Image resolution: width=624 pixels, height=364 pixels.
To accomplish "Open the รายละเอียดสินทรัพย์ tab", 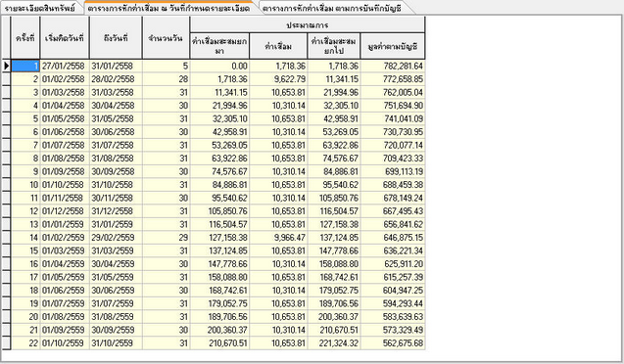I will point(41,8).
